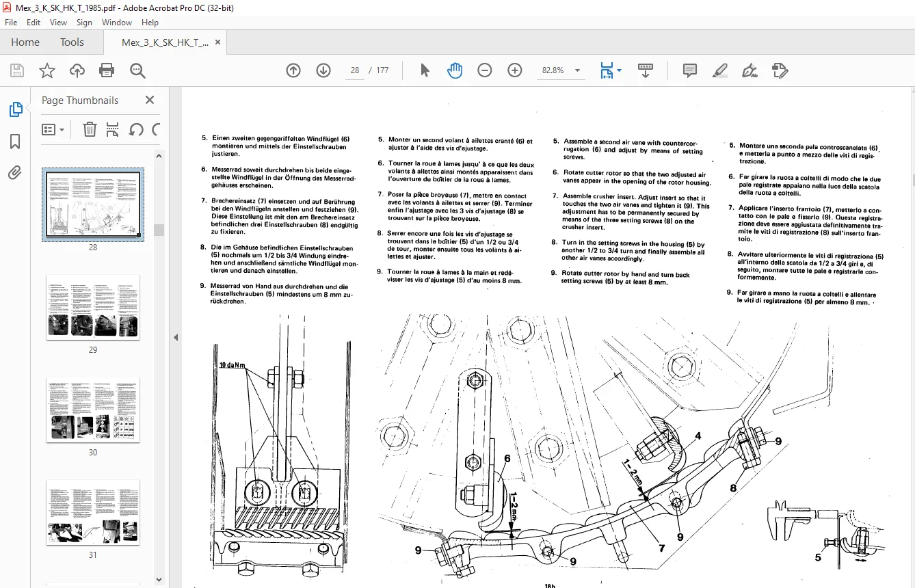Show the Page Thumbnails pane icon
Screen dimensions: 915x588
(x=15, y=109)
